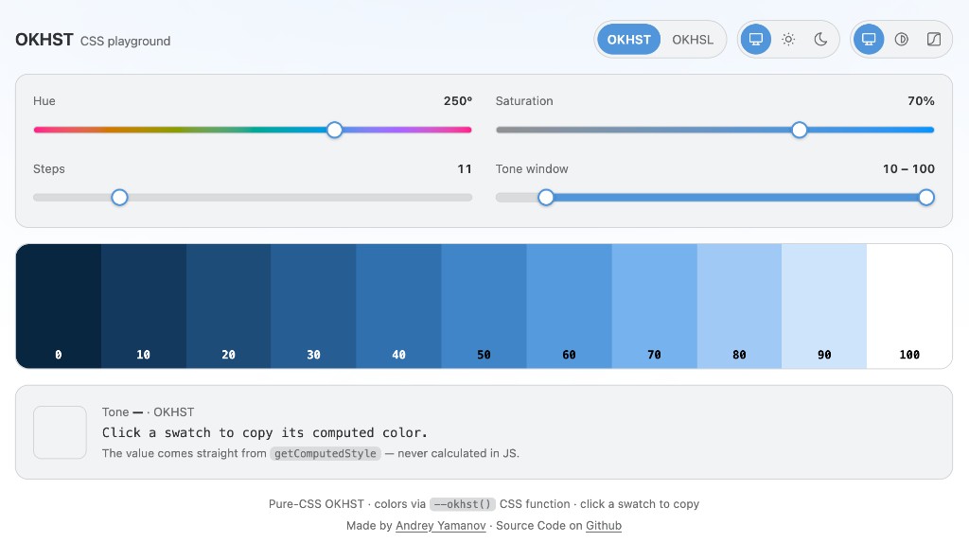Copy the tone 60 swatch color
This screenshot has height=560, width=969.
pos(569,306)
